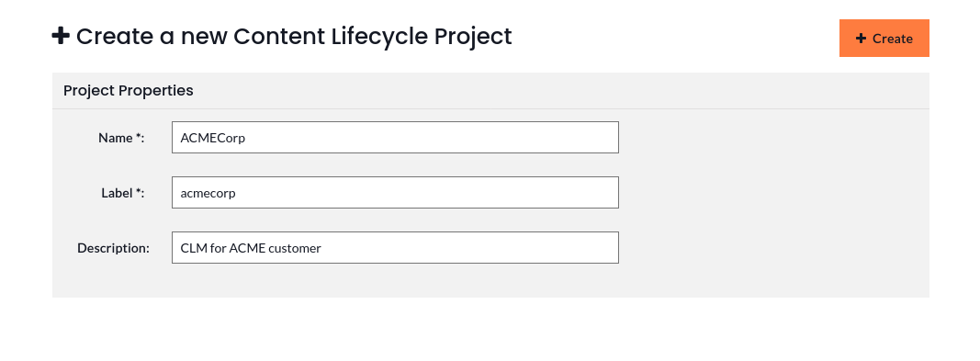
Task: Place the cursor in the ACMECorp text
Action: point(212,138)
